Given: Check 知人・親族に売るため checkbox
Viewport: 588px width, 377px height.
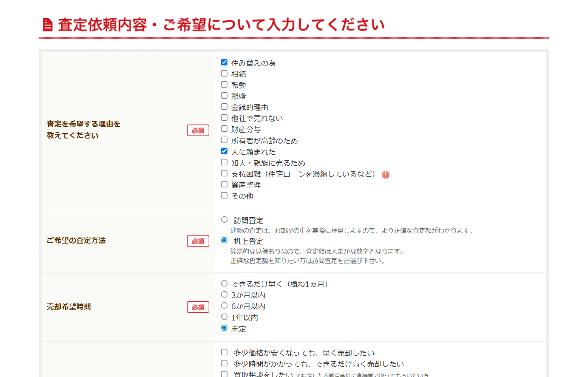Looking at the screenshot, I should point(224,162).
